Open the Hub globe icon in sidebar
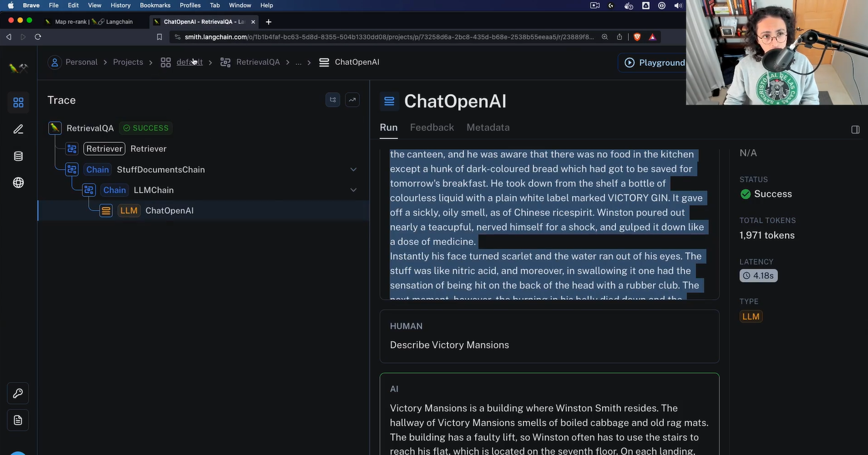Viewport: 868px width, 455px height. coord(18,183)
